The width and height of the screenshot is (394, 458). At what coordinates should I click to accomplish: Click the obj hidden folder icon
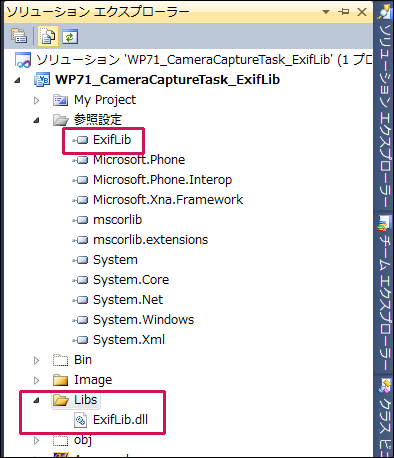pos(61,440)
